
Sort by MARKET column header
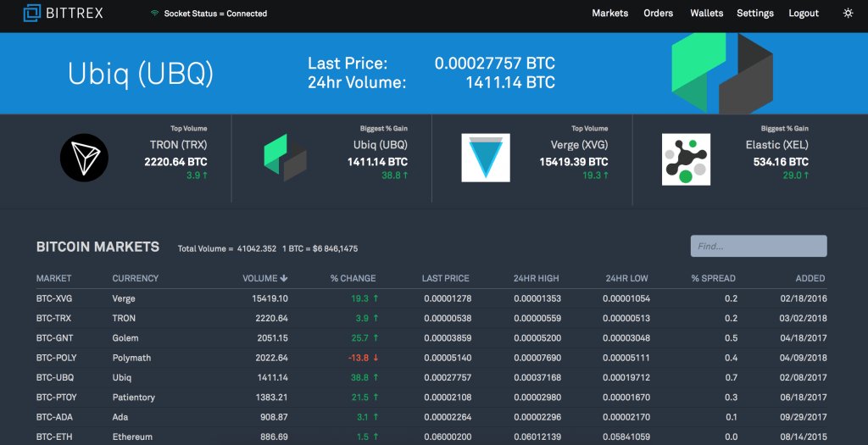pos(53,278)
